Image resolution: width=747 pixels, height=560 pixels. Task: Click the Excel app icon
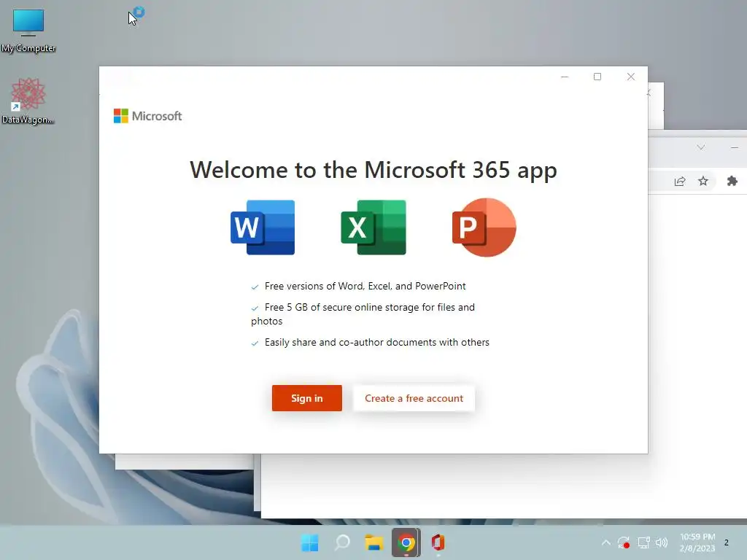pos(373,227)
